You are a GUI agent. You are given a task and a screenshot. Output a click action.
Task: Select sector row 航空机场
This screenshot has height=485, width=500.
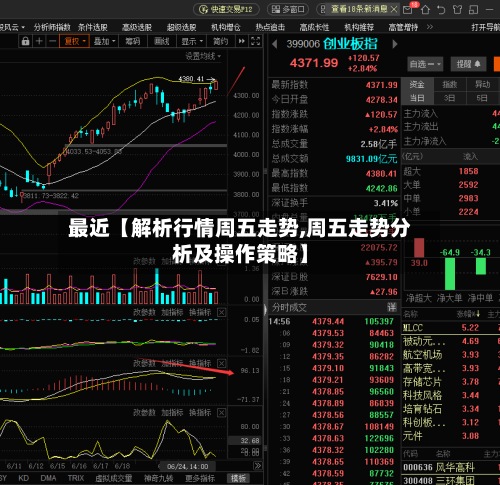point(451,355)
